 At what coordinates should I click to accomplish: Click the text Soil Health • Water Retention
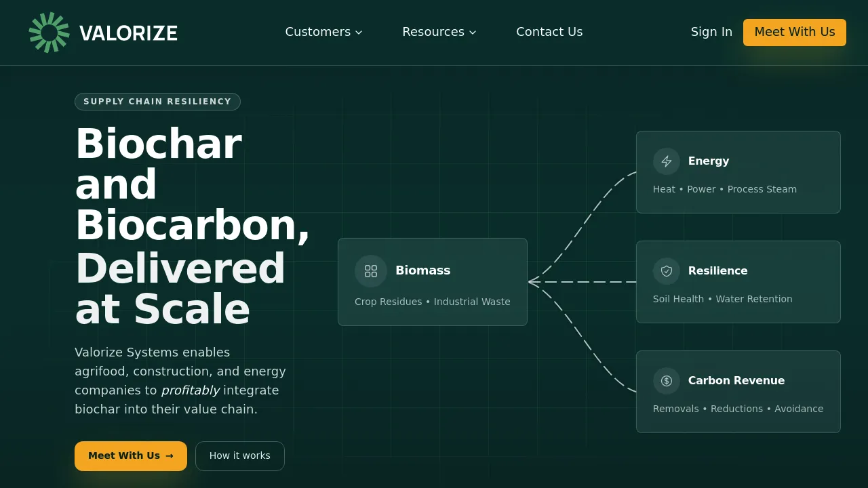(x=723, y=299)
